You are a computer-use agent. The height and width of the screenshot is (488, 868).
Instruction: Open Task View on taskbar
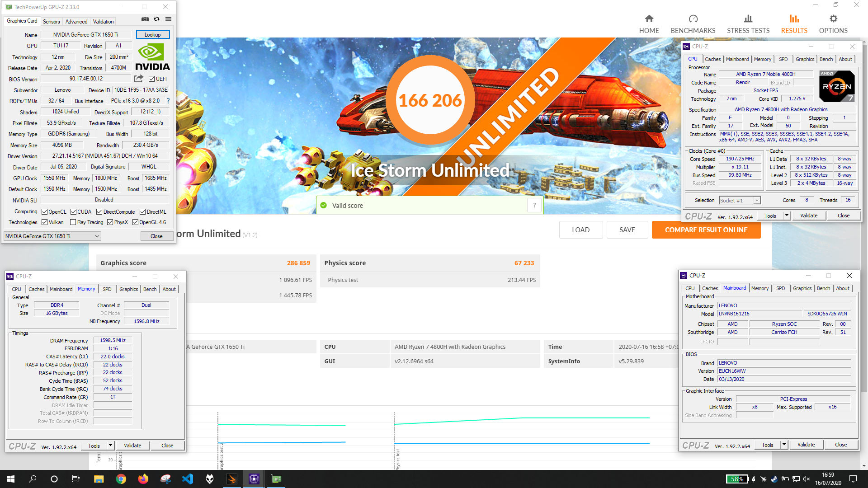[x=76, y=479]
